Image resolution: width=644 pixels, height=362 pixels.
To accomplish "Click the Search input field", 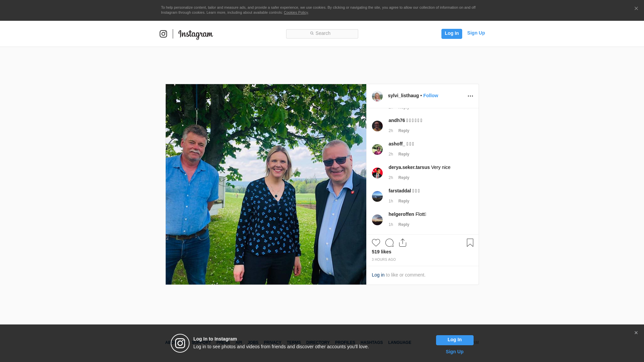I will coord(322,34).
